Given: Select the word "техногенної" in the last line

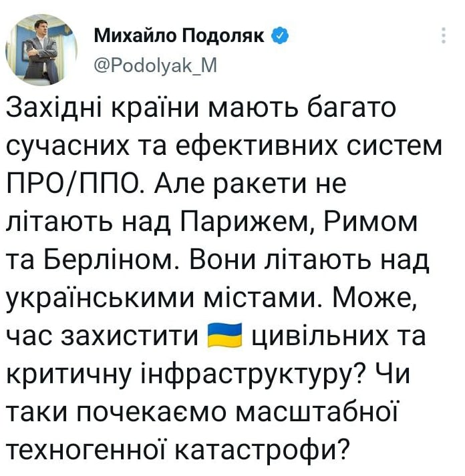Looking at the screenshot, I should pos(87,450).
